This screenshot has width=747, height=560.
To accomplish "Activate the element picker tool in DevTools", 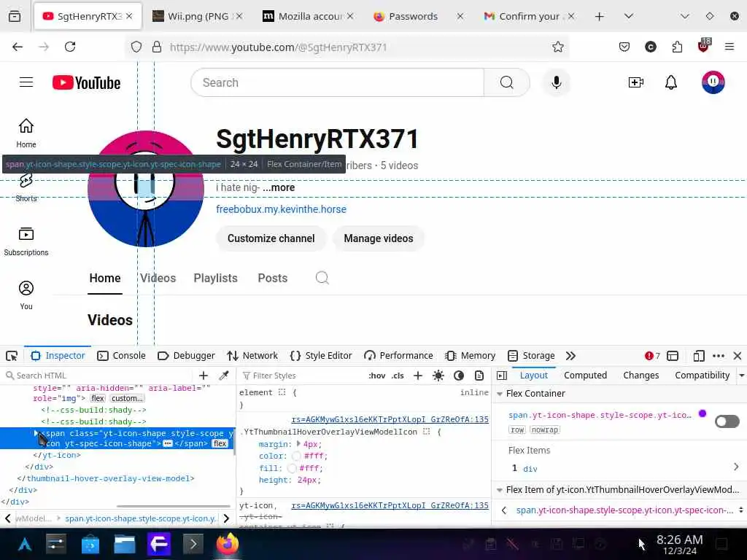I will point(12,356).
